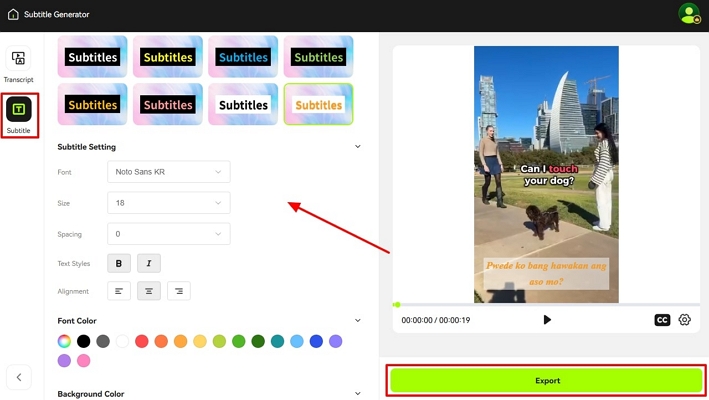
Task: Collapse the Font Color section
Action: [358, 320]
